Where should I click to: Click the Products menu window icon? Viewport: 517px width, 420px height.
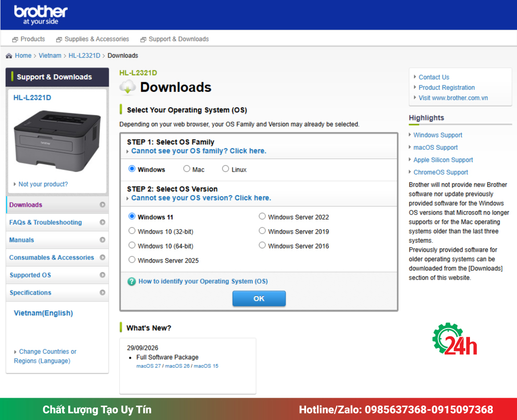click(15, 40)
